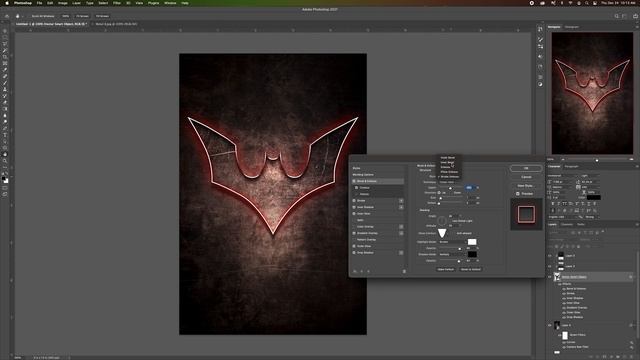640x360 pixels.
Task: Click the Quick Mask mode icon
Action: [5, 188]
